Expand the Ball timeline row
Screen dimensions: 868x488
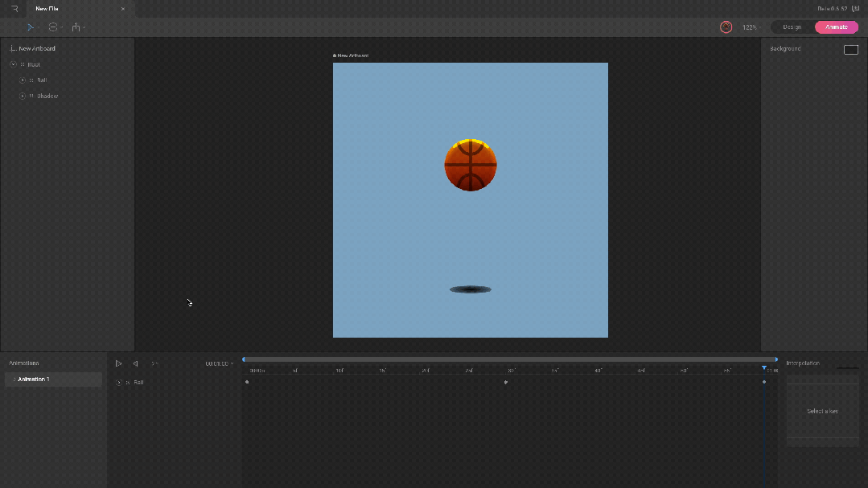point(118,383)
